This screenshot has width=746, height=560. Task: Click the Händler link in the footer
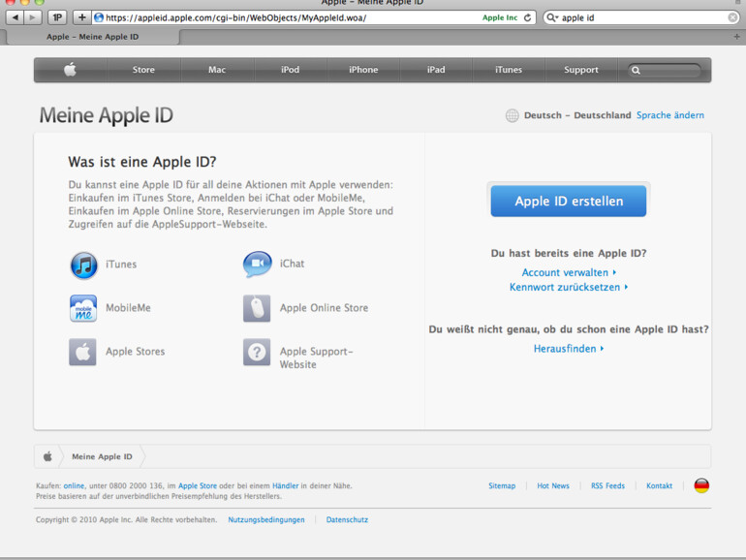coord(286,485)
